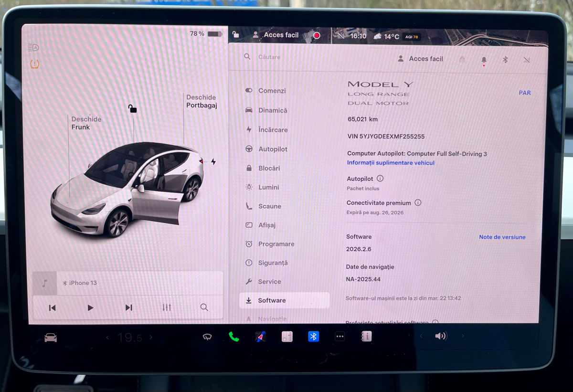Tap the 65,021 km odometer reading
Image resolution: width=573 pixels, height=392 pixels.
click(x=362, y=119)
